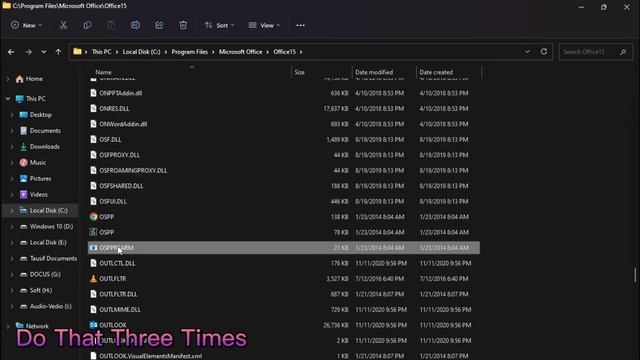
Task: Click the folder icon in the address bar
Action: click(77, 51)
